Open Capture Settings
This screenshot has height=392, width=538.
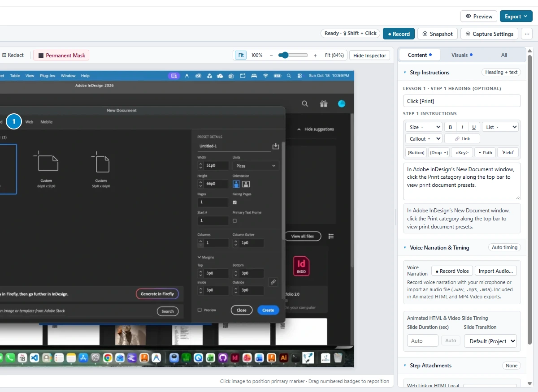pyautogui.click(x=490, y=34)
